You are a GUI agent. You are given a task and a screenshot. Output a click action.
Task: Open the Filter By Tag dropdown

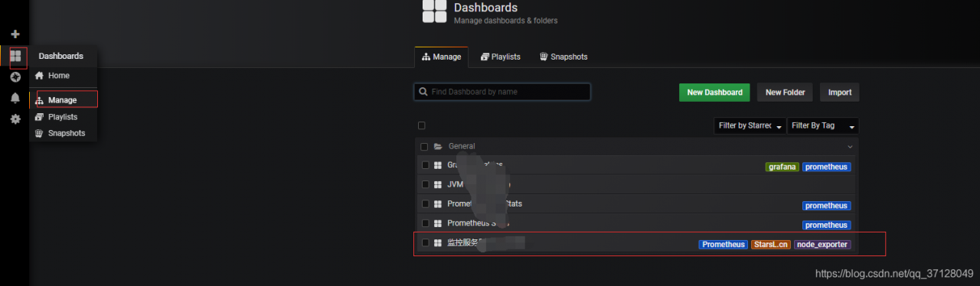(823, 125)
